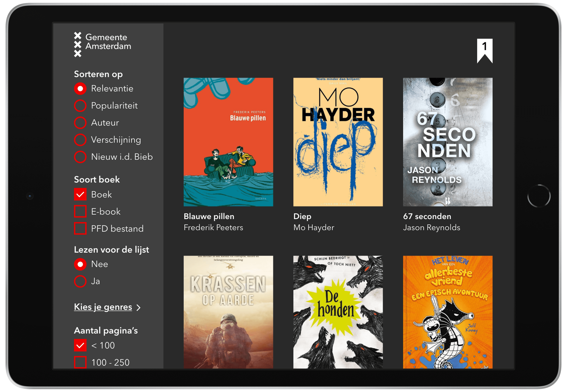Screen dimensions: 567x392
Task: Click the Blauwe pillen title text
Action: pyautogui.click(x=209, y=216)
